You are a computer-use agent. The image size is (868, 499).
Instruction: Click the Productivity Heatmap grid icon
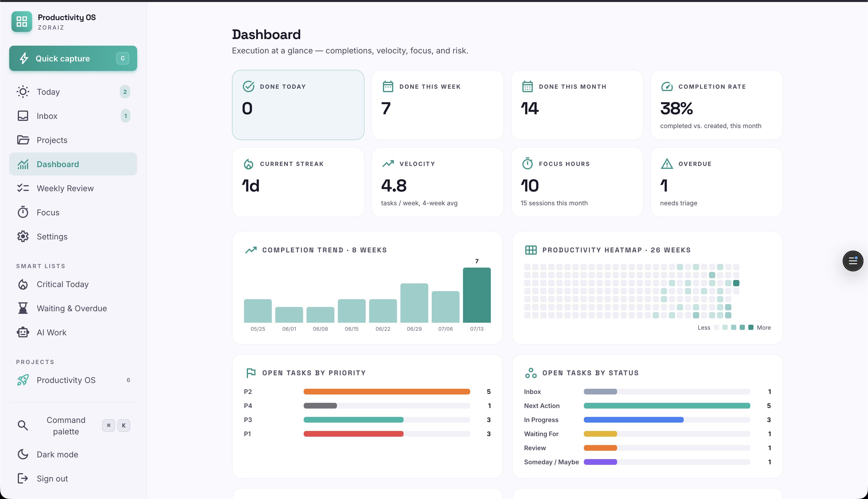[531, 250]
